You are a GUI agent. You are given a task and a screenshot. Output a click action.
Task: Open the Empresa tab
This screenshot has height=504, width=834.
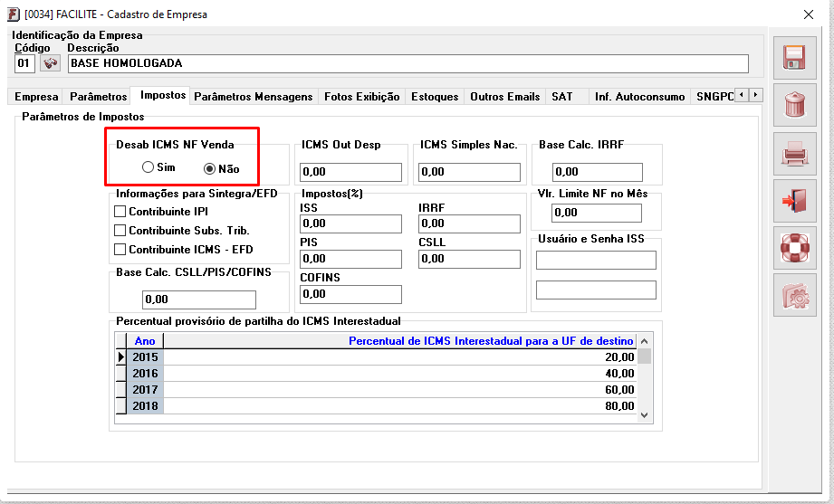pos(36,97)
